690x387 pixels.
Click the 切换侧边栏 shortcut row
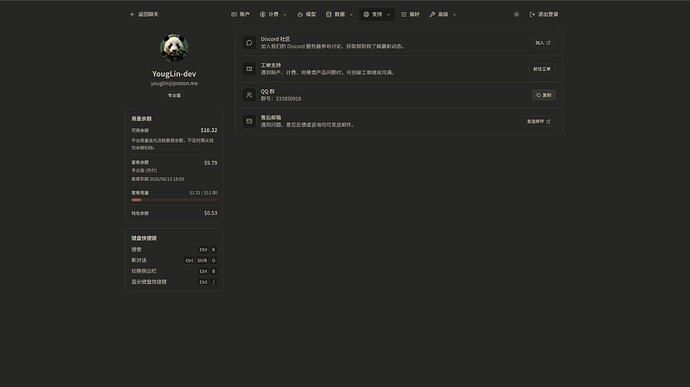click(174, 271)
